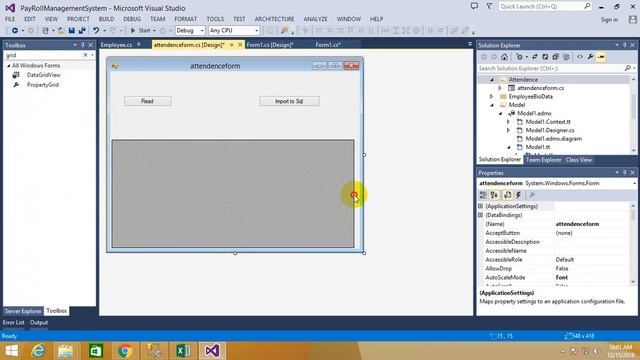Click the Collapse All icon in Solution Explorer
640x360 pixels.
556,57
